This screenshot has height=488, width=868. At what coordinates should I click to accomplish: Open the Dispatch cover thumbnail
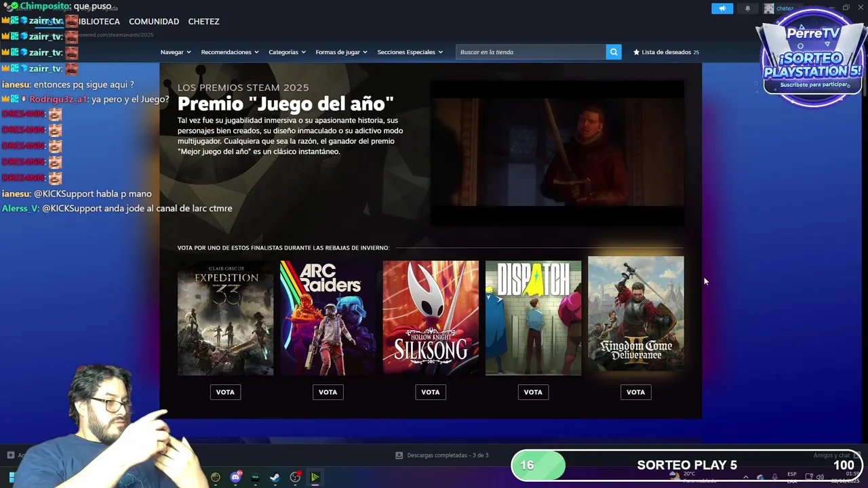tap(533, 318)
